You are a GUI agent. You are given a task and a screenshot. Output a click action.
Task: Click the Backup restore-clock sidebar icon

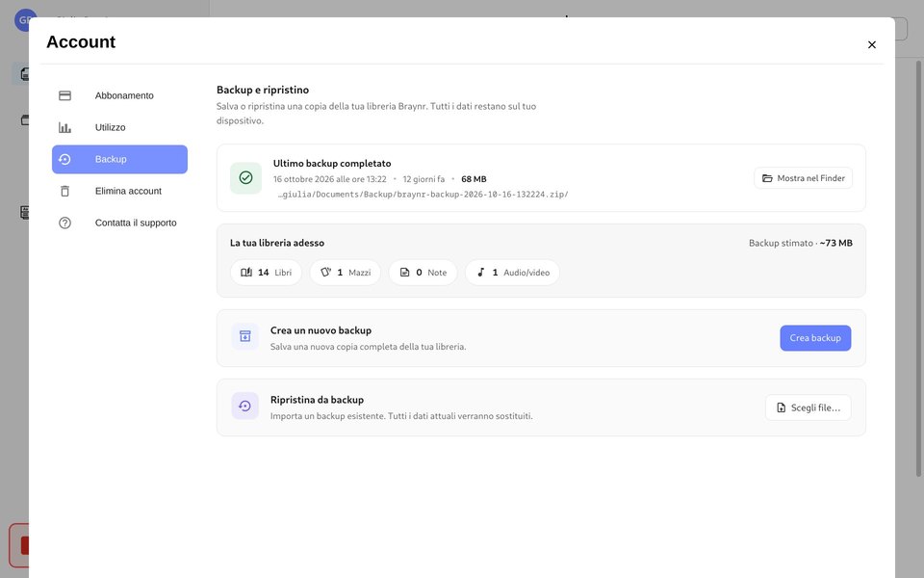64,159
